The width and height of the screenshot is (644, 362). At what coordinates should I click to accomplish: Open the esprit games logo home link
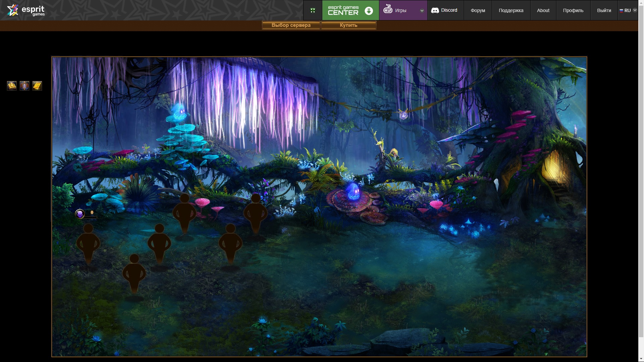26,10
